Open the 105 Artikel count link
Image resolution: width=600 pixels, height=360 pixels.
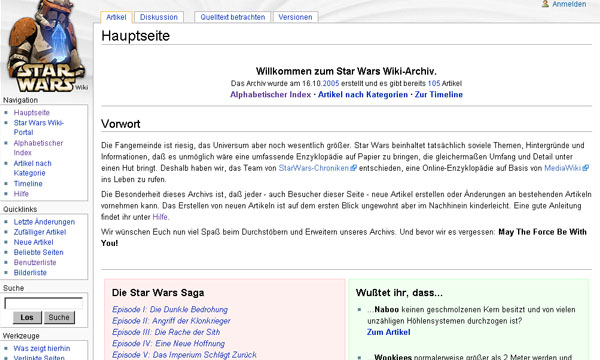point(434,83)
